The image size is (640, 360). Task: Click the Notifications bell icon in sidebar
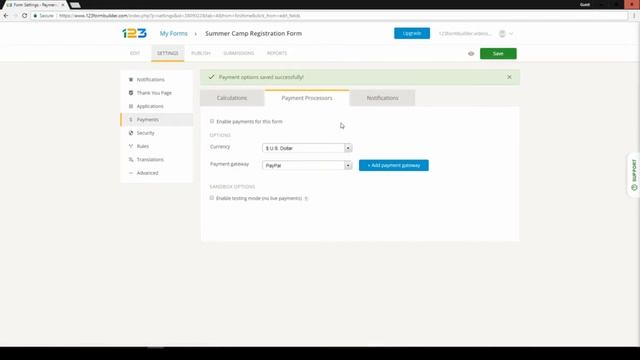131,79
